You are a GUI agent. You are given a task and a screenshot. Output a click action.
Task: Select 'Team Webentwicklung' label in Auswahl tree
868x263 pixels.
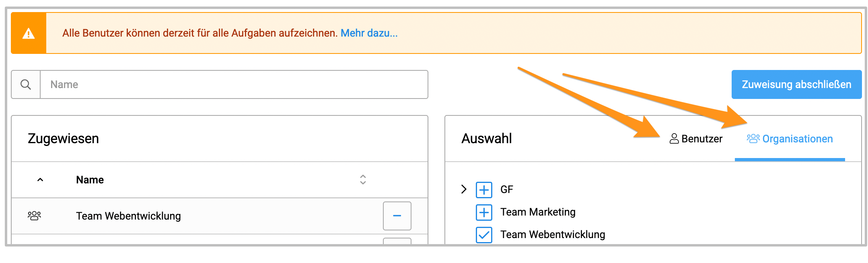553,234
